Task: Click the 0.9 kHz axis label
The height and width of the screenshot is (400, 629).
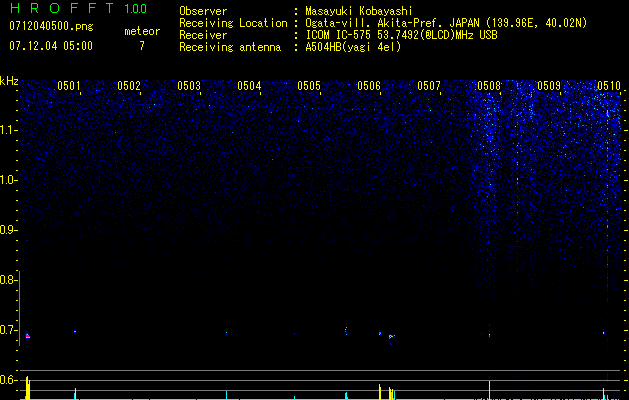Action: (x=8, y=230)
